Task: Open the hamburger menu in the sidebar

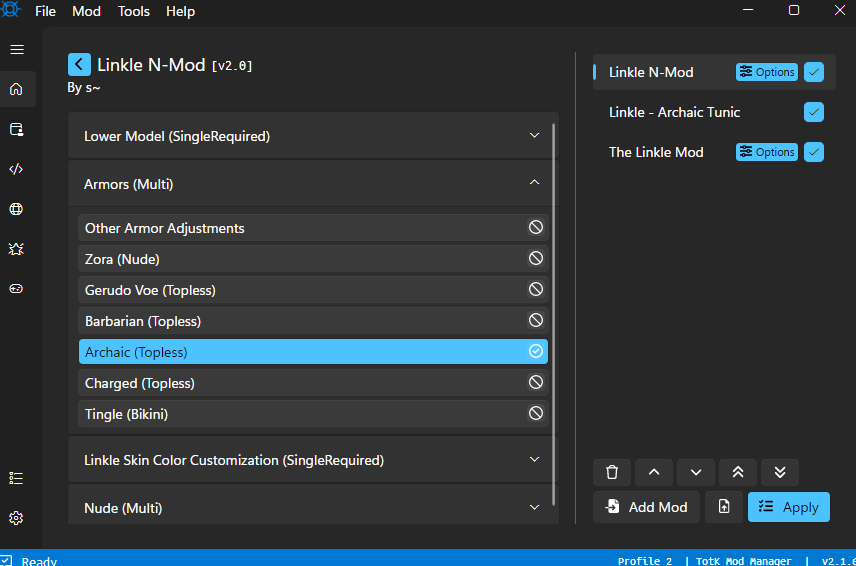Action: [x=17, y=50]
